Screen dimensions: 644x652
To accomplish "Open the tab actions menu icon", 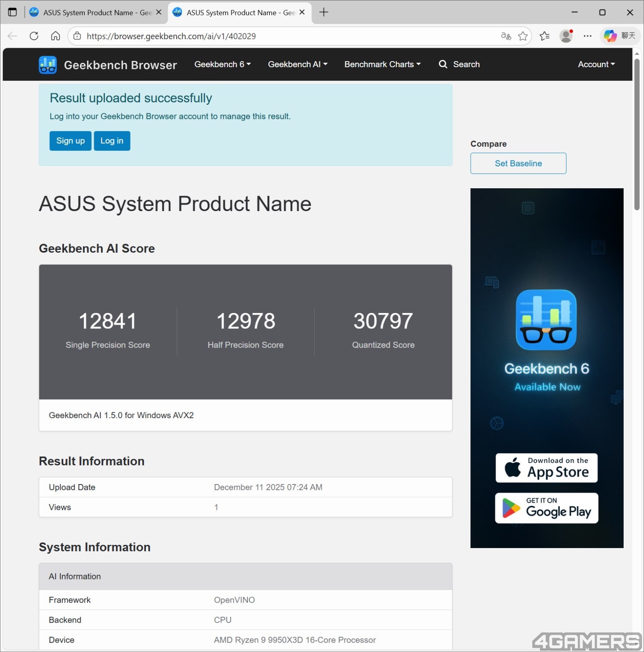I will 13,12.
